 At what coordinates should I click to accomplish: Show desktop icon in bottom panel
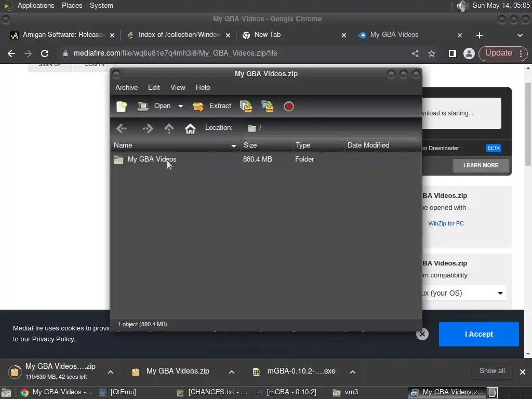(x=6, y=393)
